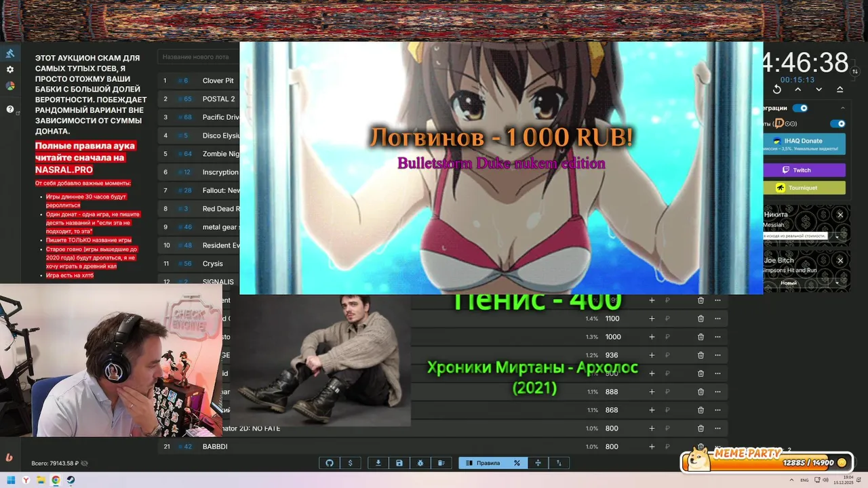Image resolution: width=868 pixels, height=488 pixels.
Task: Click timer swap arrows beside the clock
Action: [x=855, y=71]
